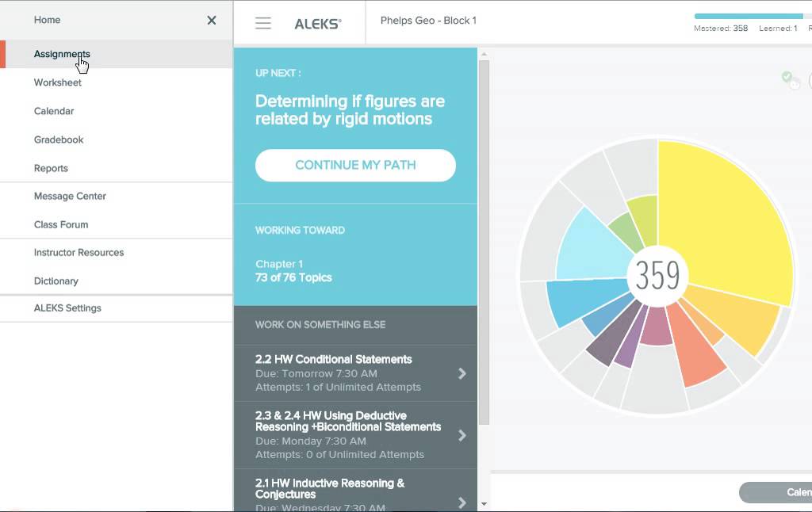
Task: Open Gradebook from the sidebar
Action: 59,139
